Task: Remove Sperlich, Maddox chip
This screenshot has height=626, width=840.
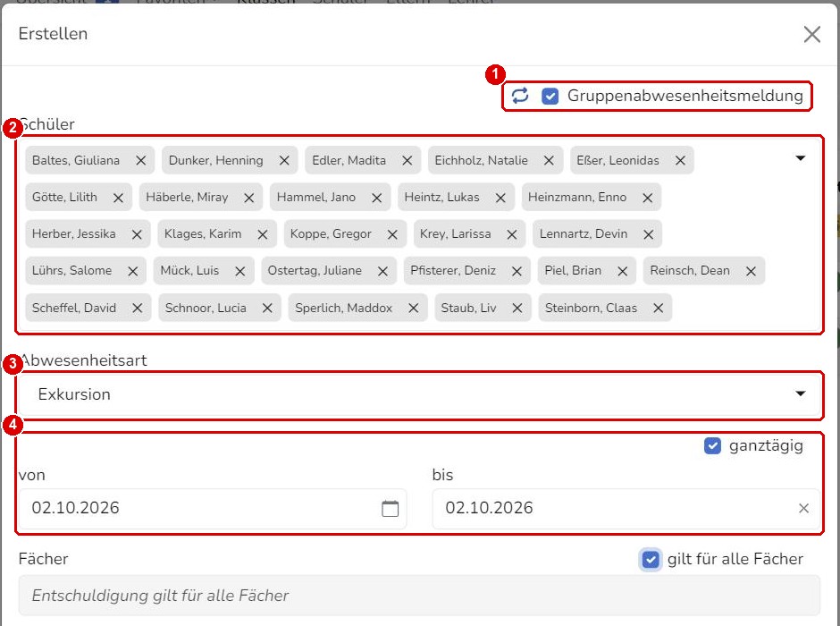Action: click(x=413, y=309)
